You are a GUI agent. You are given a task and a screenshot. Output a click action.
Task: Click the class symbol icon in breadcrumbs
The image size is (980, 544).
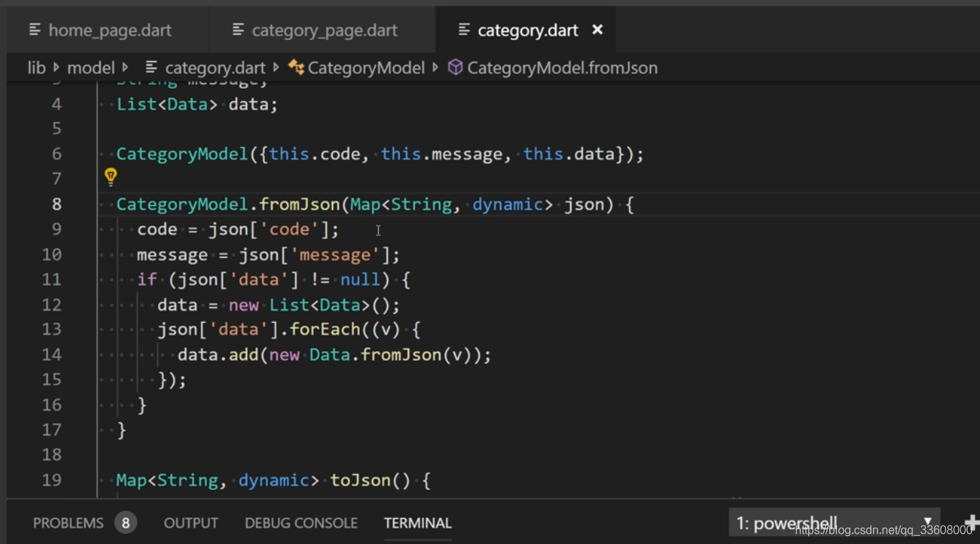point(296,68)
